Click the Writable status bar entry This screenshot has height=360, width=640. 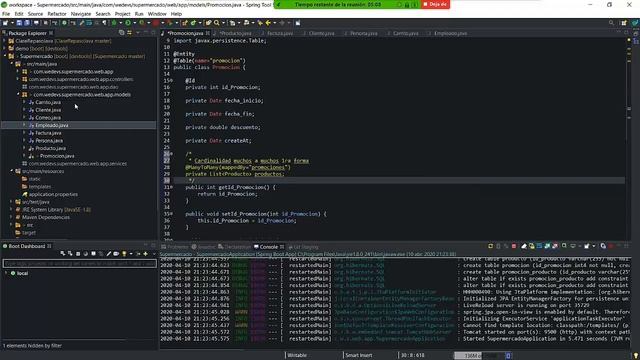[x=297, y=356]
